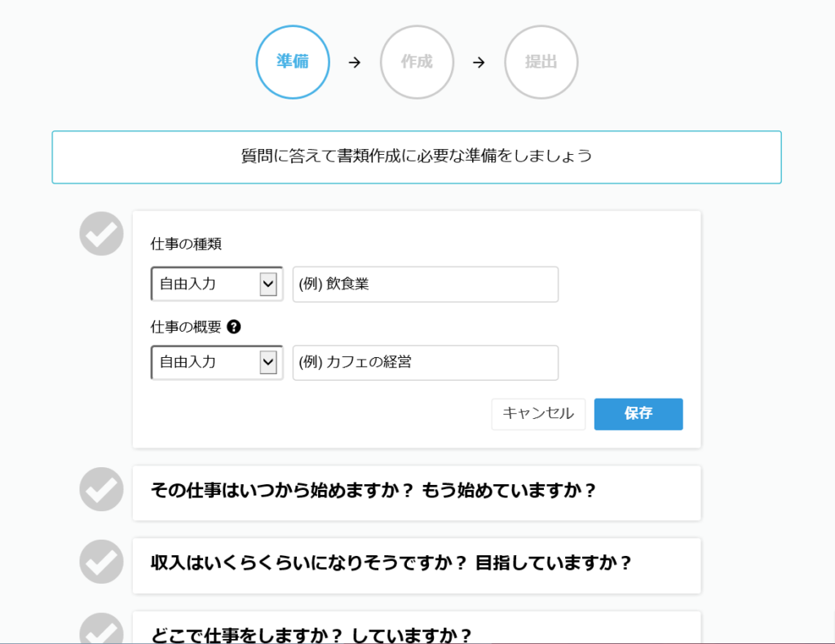Go to the 作成 step
The width and height of the screenshot is (835, 644).
[x=417, y=62]
